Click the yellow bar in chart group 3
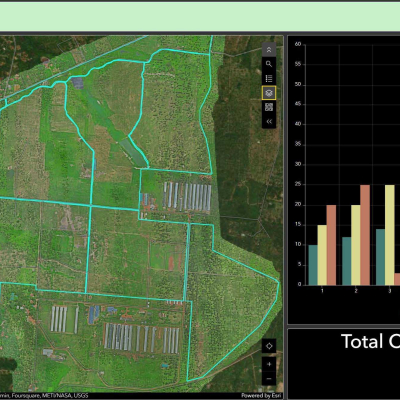Screen dimensions: 400x400 tap(389, 235)
